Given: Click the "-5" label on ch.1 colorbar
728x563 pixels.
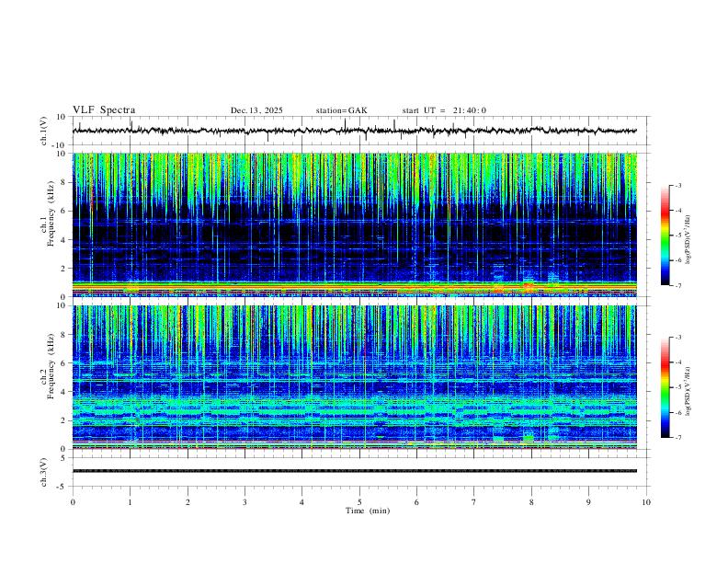Looking at the screenshot, I should [678, 236].
